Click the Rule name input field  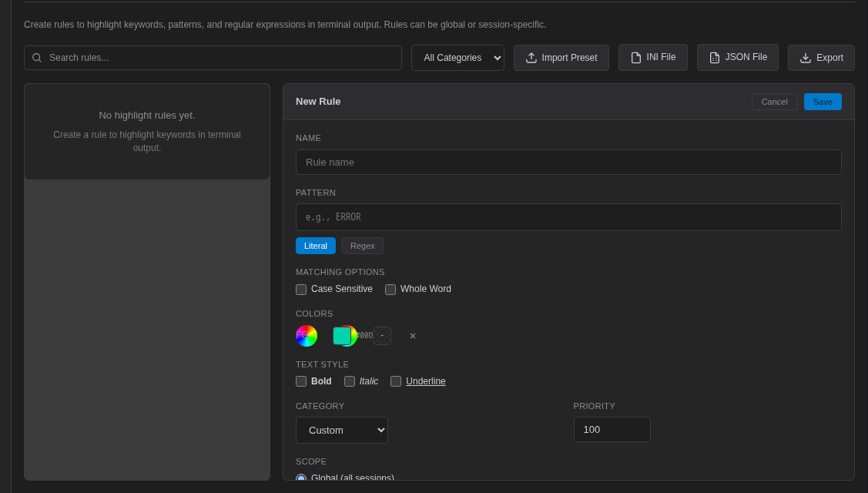tap(568, 163)
